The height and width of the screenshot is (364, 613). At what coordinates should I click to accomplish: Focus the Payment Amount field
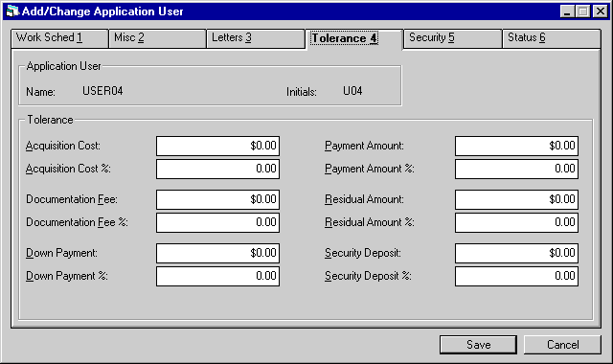(516, 146)
